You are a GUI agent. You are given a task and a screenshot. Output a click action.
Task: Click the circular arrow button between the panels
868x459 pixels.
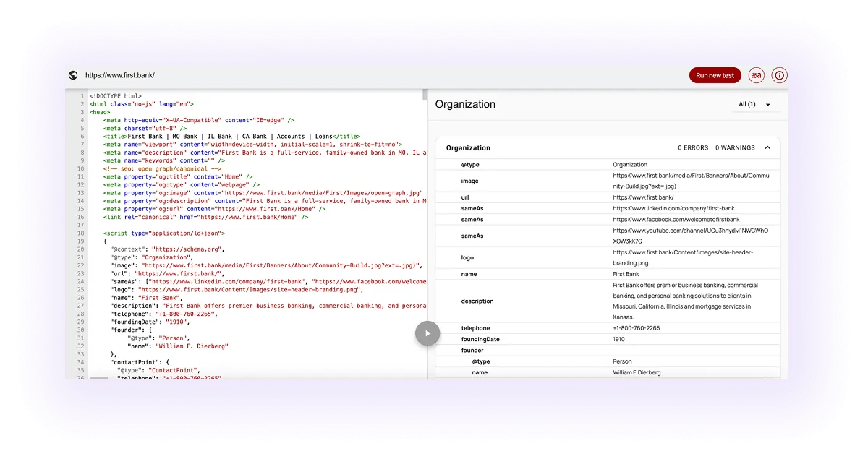427,333
